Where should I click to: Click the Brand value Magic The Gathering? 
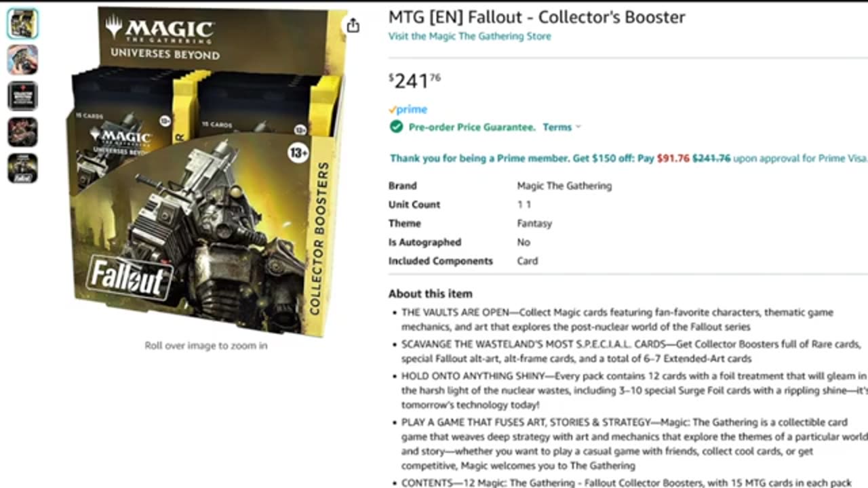(564, 186)
